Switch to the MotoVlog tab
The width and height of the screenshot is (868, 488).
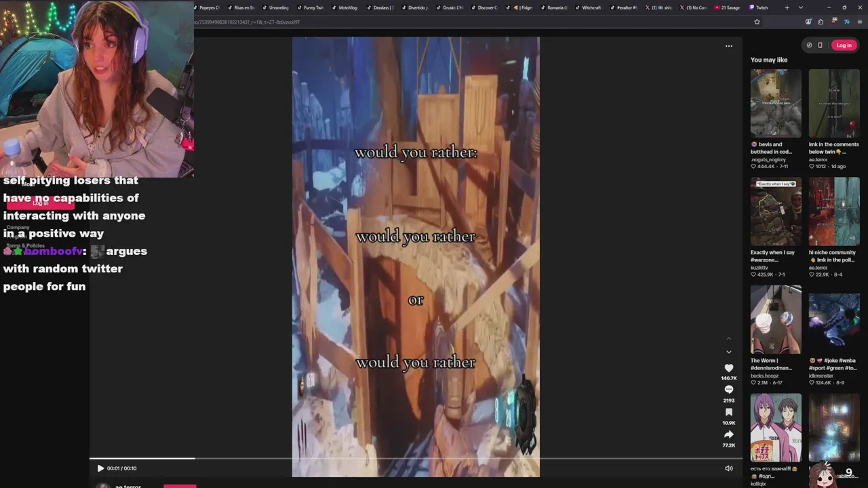344,7
